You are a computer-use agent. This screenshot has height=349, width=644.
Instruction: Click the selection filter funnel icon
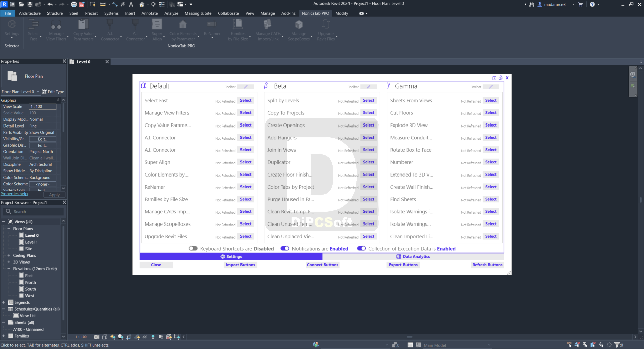[616, 345]
